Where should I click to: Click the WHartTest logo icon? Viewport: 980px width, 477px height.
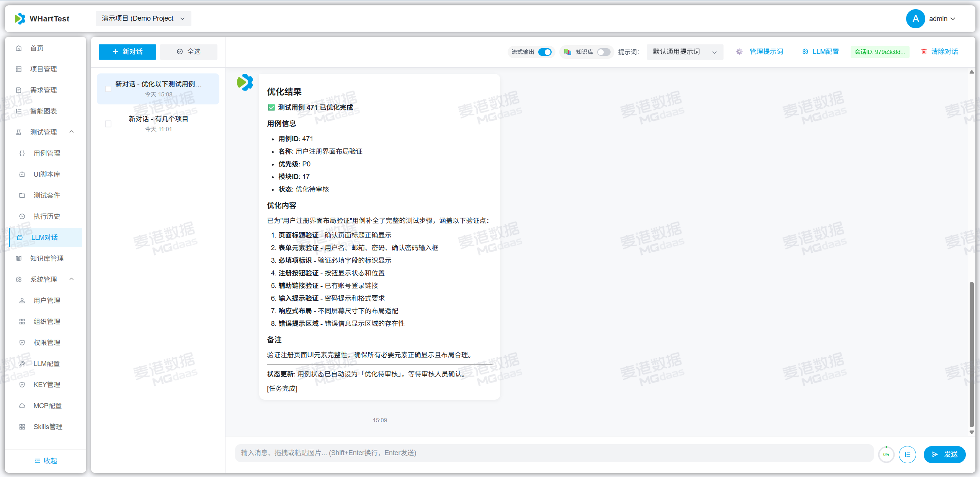20,18
